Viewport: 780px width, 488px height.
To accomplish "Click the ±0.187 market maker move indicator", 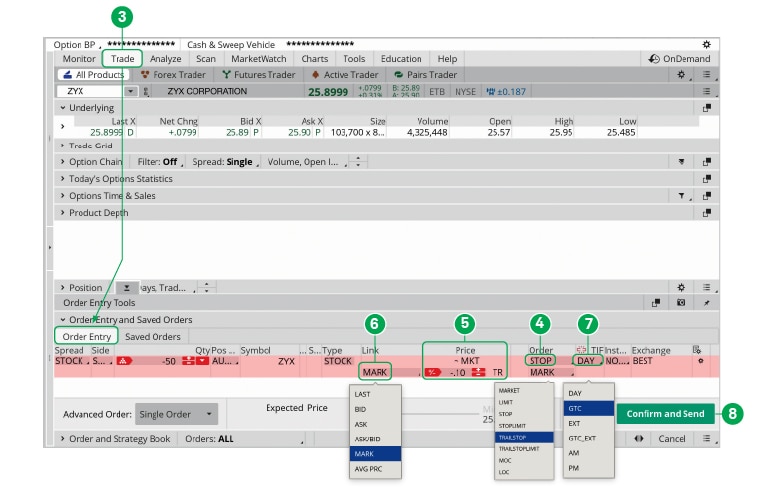I will [506, 92].
